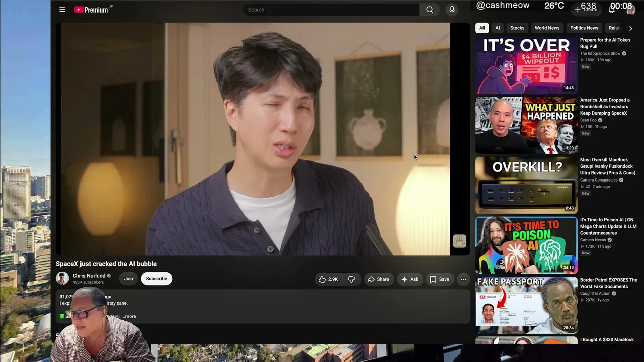Open 'It's Time to Poison AI' video title
Image resolution: width=644 pixels, height=362 pixels.
pyautogui.click(x=608, y=226)
